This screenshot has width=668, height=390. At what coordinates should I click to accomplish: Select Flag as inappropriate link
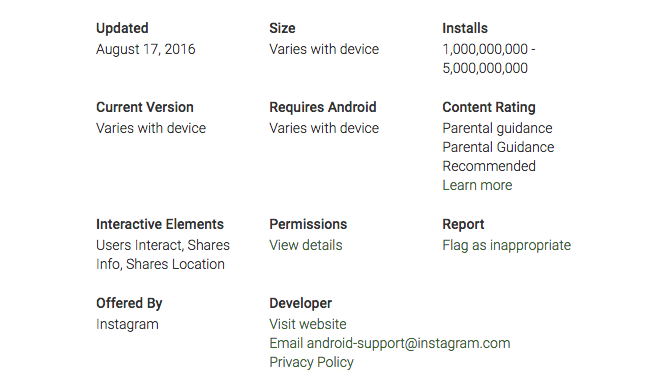pos(507,246)
